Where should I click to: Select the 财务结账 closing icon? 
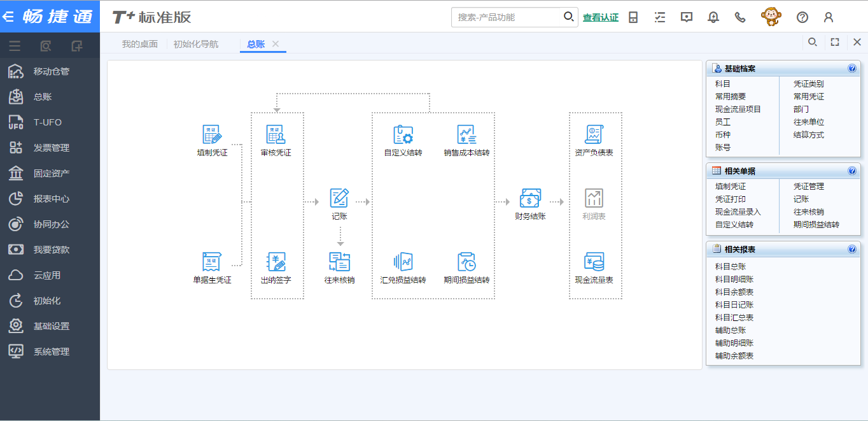click(x=530, y=198)
